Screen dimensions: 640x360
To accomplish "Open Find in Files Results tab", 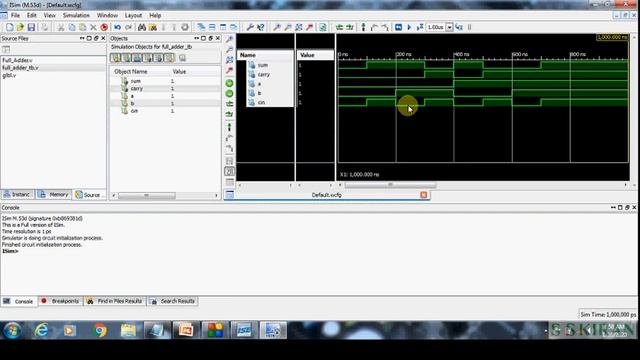I will pos(115,301).
